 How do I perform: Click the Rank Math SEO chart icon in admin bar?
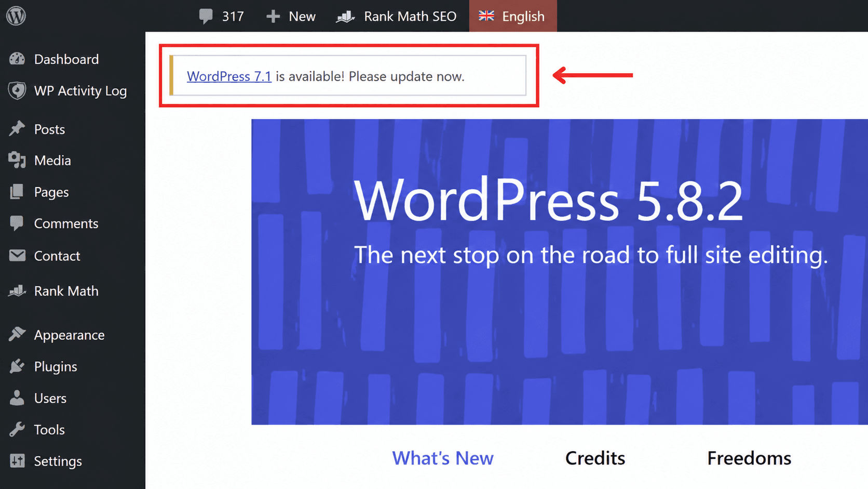[345, 17]
